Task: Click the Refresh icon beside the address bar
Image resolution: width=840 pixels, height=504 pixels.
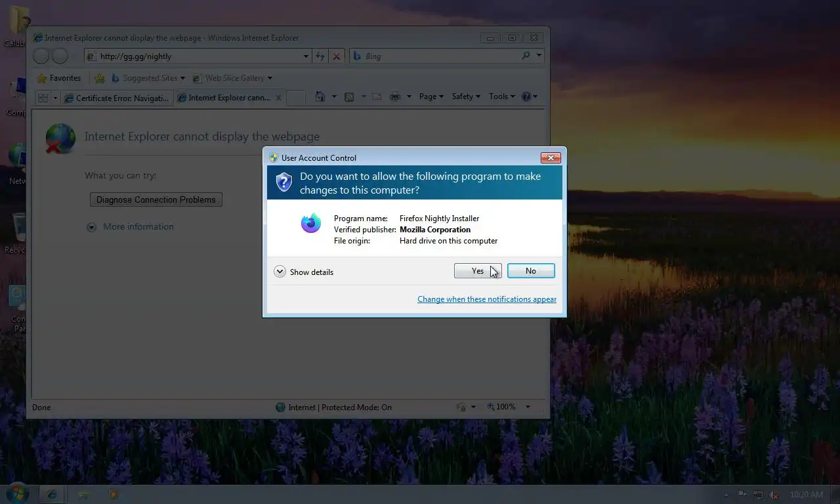Action: pyautogui.click(x=320, y=56)
